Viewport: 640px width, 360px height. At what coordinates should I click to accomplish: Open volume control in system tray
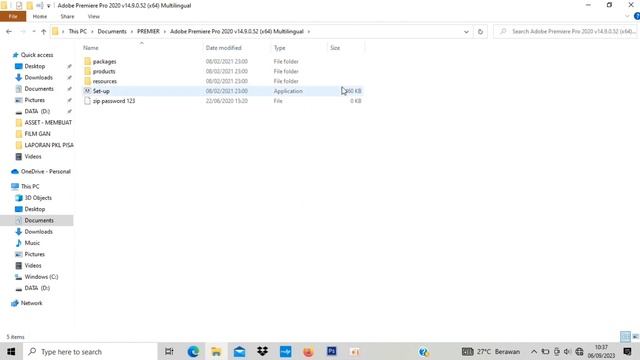coord(567,351)
